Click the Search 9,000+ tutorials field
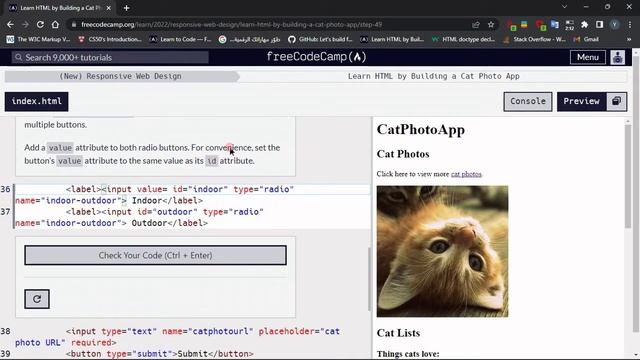 point(110,58)
